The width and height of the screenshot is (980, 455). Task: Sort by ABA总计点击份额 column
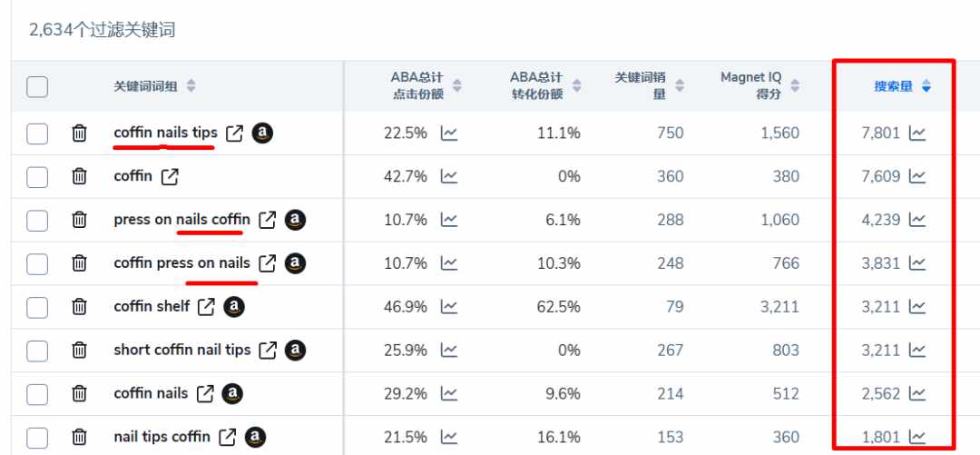coord(457,86)
